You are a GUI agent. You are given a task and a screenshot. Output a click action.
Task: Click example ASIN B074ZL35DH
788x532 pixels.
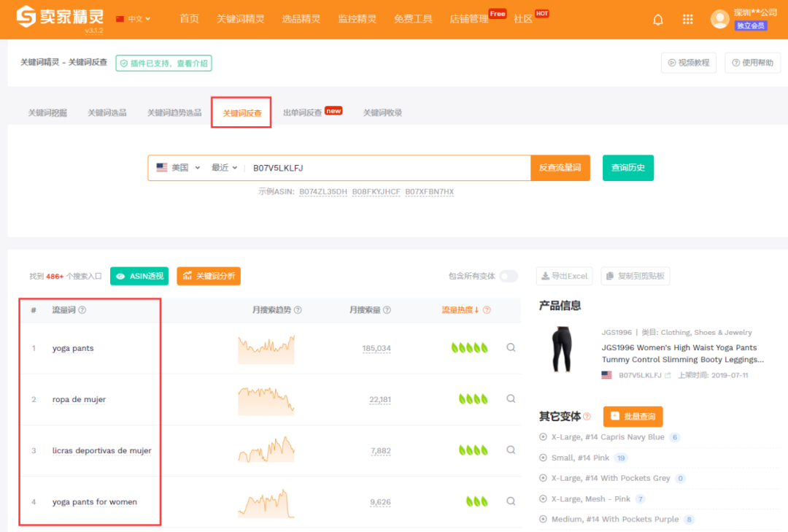(x=323, y=192)
